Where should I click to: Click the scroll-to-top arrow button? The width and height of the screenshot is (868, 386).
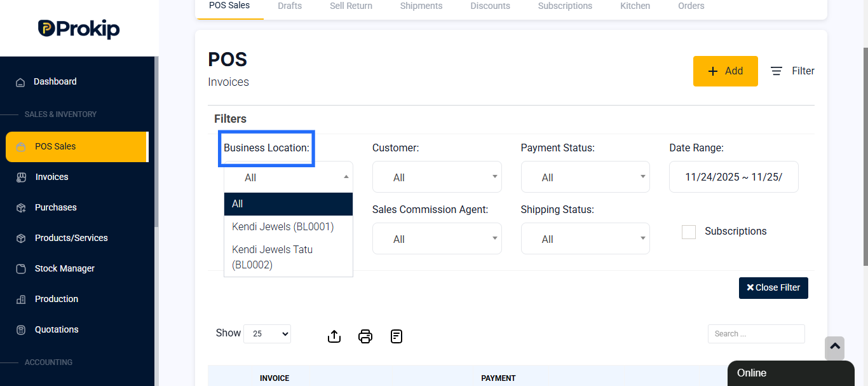pos(835,348)
